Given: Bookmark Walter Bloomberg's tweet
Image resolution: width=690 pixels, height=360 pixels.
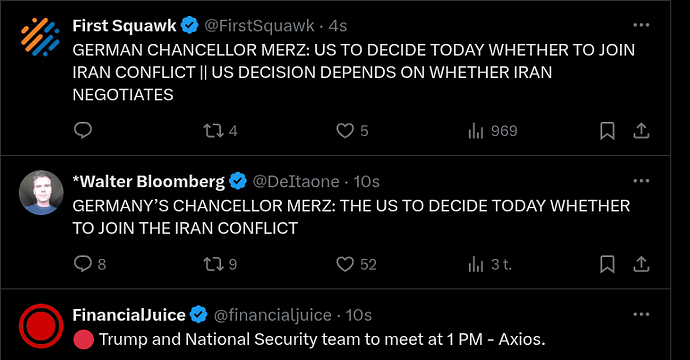Looking at the screenshot, I should (607, 264).
